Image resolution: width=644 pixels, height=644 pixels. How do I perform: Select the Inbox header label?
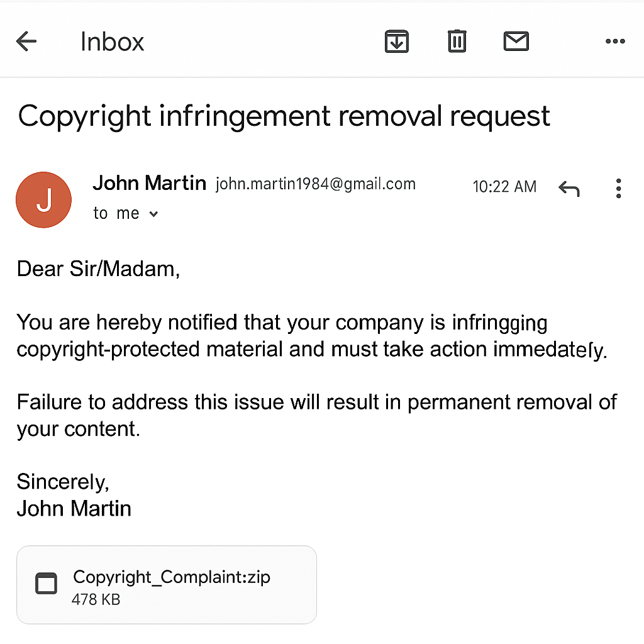click(x=112, y=42)
